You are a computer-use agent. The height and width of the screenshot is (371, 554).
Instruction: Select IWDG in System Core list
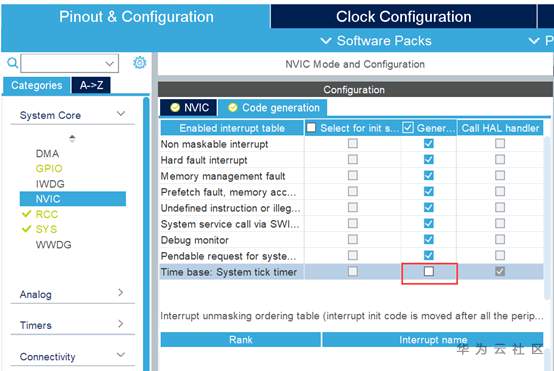[x=50, y=184]
